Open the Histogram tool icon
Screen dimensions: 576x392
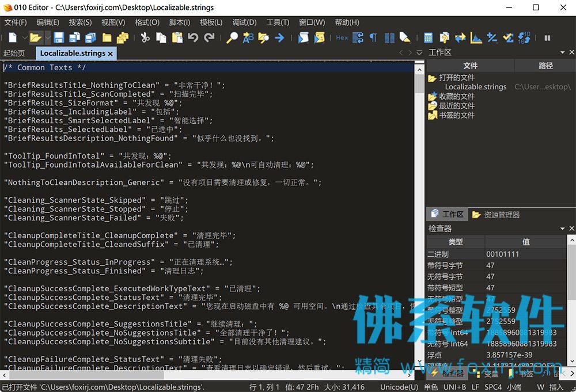pos(476,37)
